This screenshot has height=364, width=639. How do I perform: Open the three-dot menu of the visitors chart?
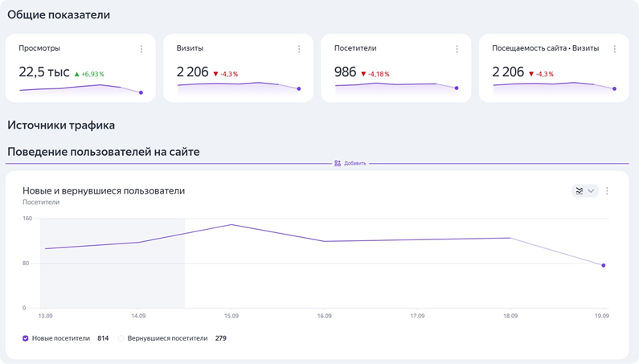(607, 191)
